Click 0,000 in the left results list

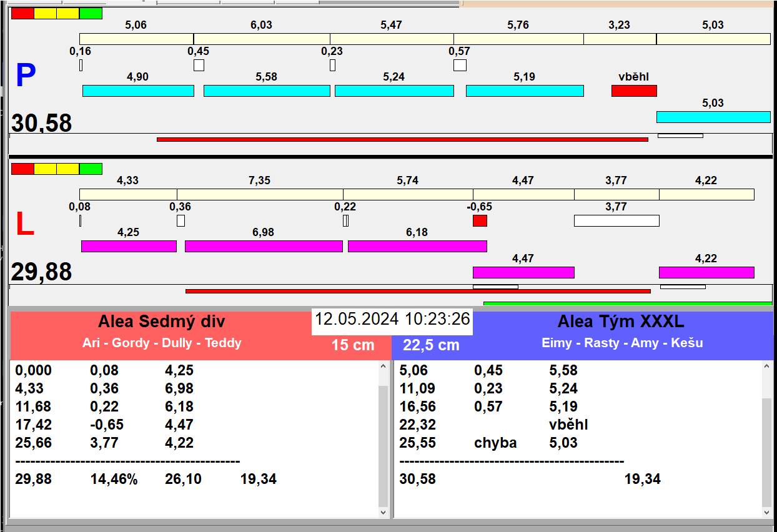click(33, 371)
